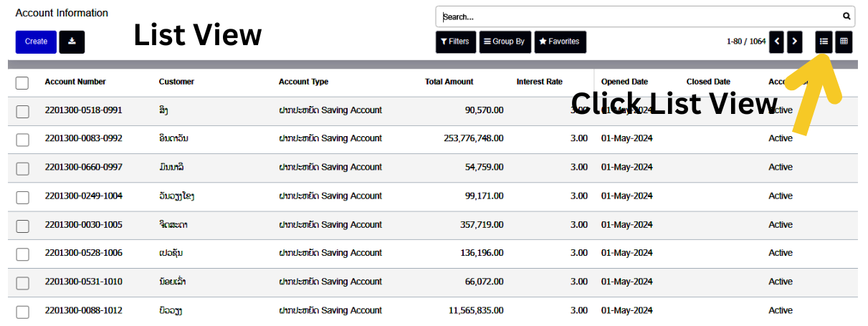Click the search magnifier icon
Image resolution: width=868 pixels, height=326 pixels.
pyautogui.click(x=846, y=16)
